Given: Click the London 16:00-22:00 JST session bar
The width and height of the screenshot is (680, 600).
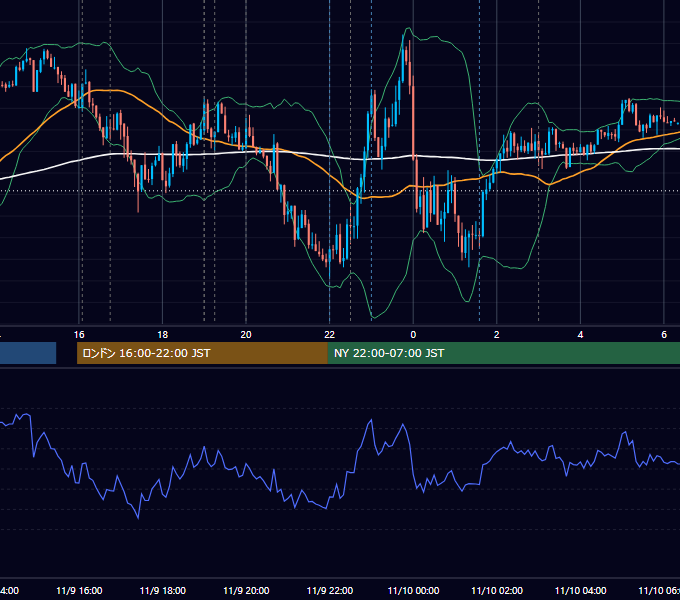Looking at the screenshot, I should click(202, 353).
